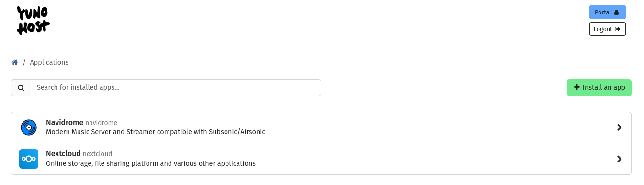Click the user icon inside Portal button

[616, 12]
